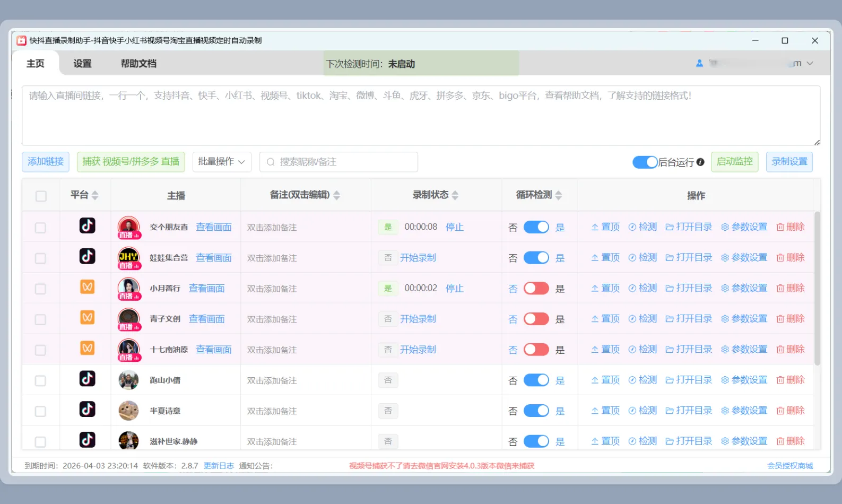
Task: Open the 录制设置 button
Action: [789, 162]
